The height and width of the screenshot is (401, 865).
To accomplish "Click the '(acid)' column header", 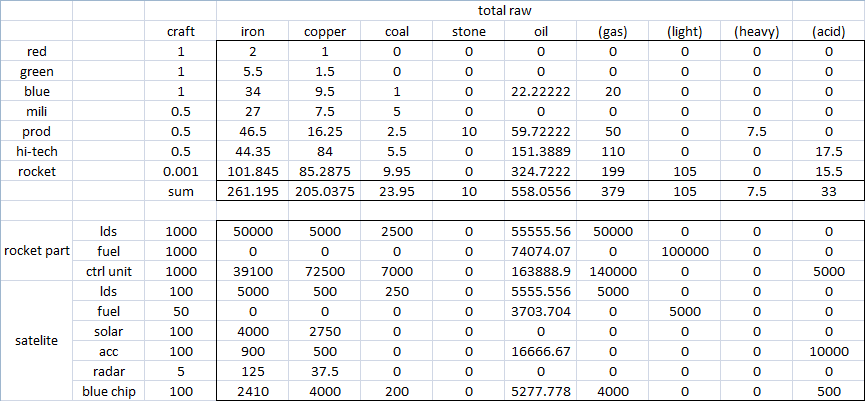I will click(829, 31).
